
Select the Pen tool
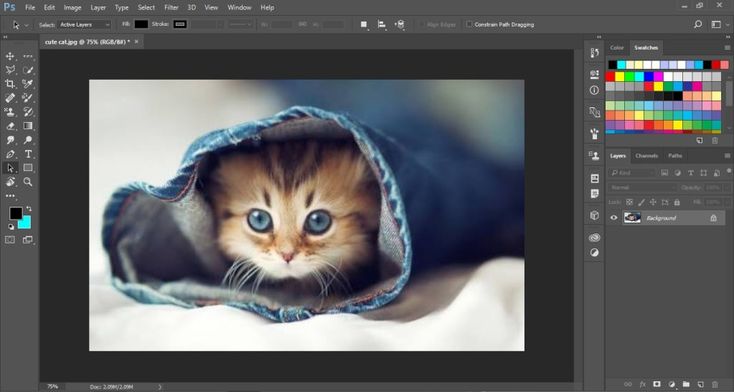pyautogui.click(x=10, y=154)
